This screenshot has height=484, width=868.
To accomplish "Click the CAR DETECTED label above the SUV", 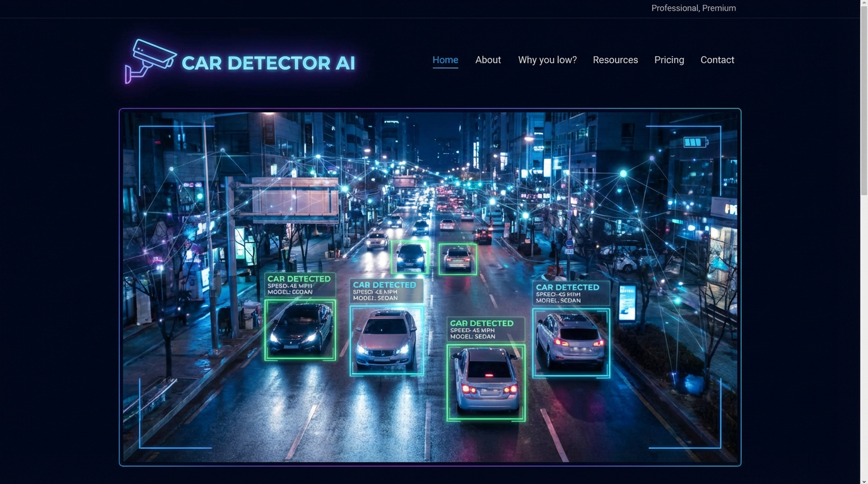I will [568, 287].
